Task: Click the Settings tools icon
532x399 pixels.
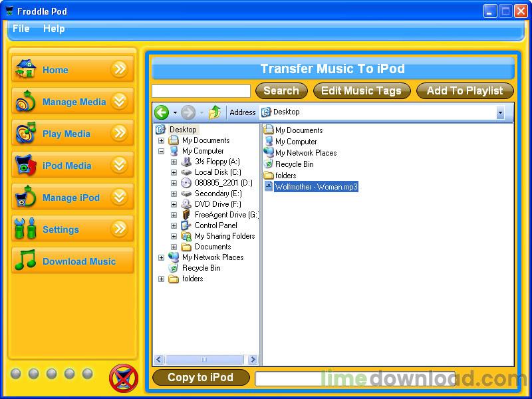Action: tap(25, 229)
